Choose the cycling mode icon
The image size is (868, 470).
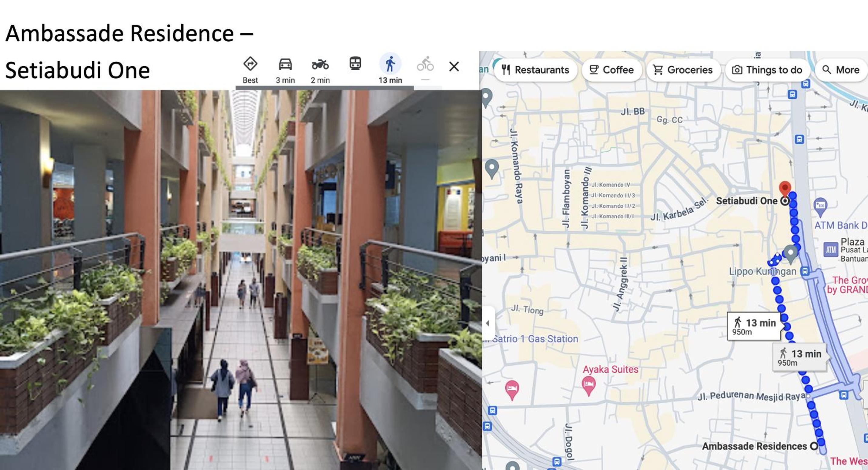coord(425,64)
